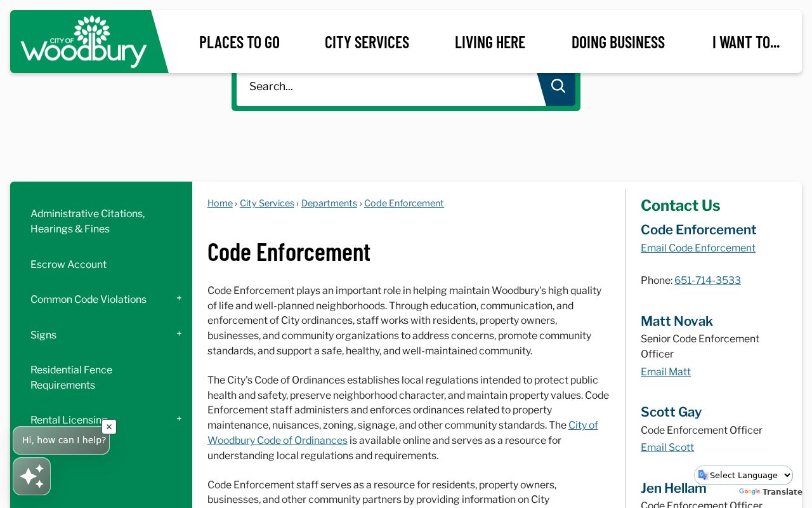This screenshot has height=508, width=812.
Task: Open the Places To Go menu
Action: pyautogui.click(x=239, y=42)
